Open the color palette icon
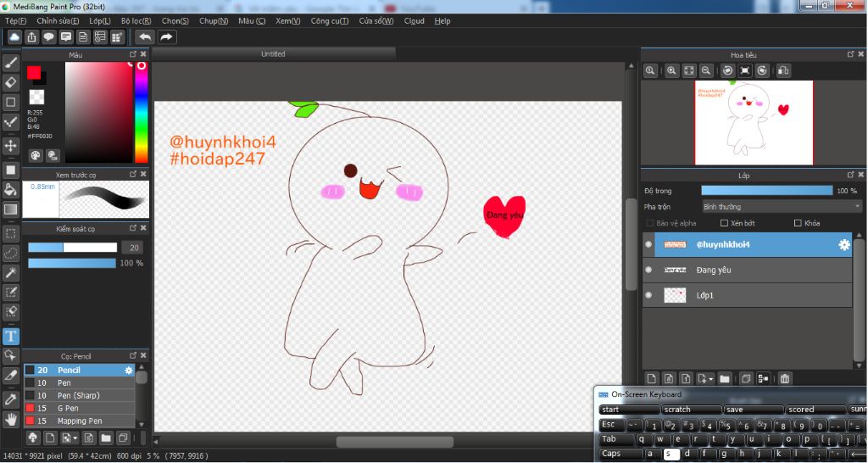868x463 pixels. (36, 155)
